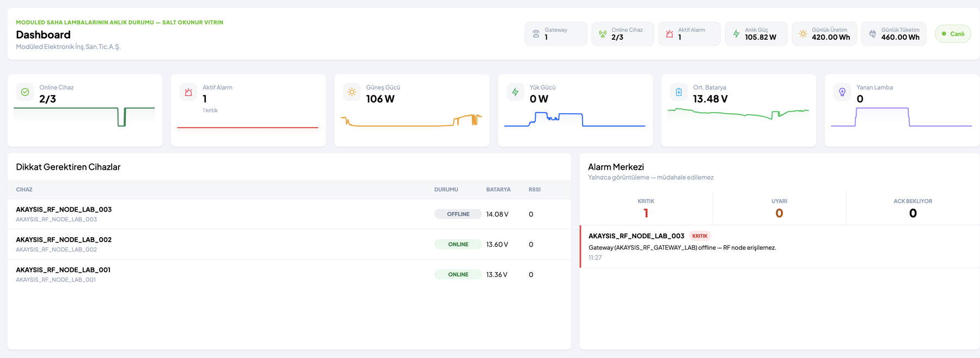Click the Günlük Tüketim plug icon
Screen dimensions: 980x358
(873, 34)
